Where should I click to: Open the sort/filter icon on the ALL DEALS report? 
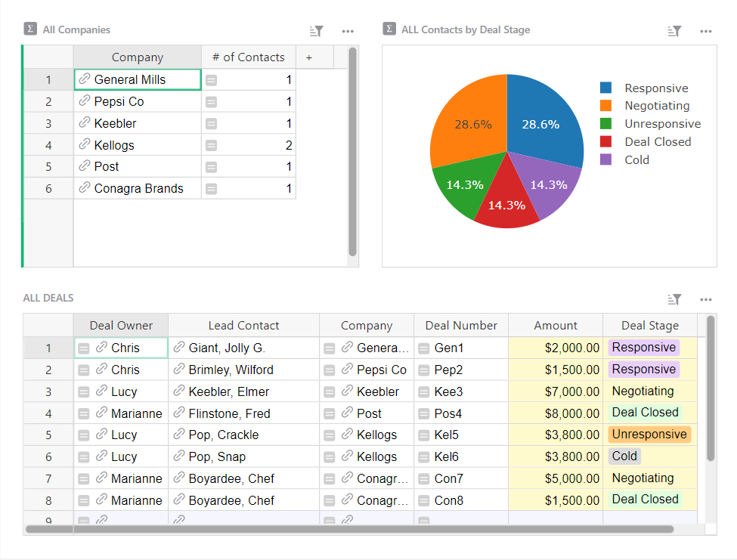pyautogui.click(x=675, y=299)
